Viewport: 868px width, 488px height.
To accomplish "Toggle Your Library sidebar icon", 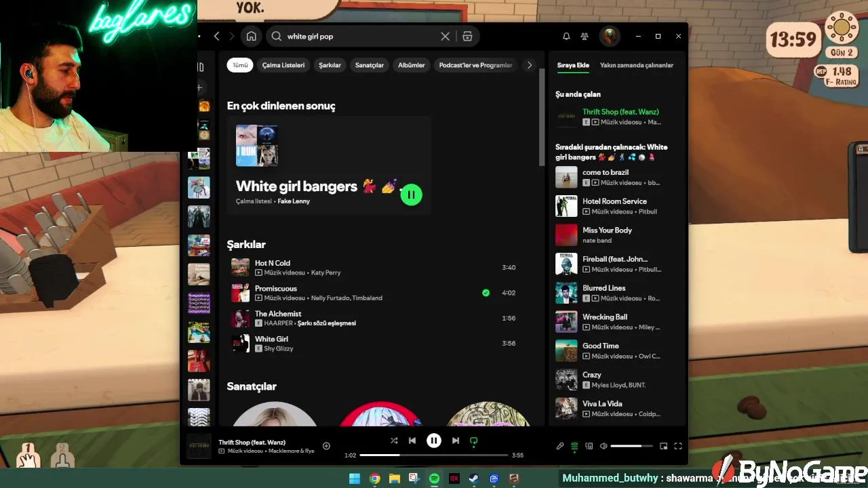I will point(201,66).
